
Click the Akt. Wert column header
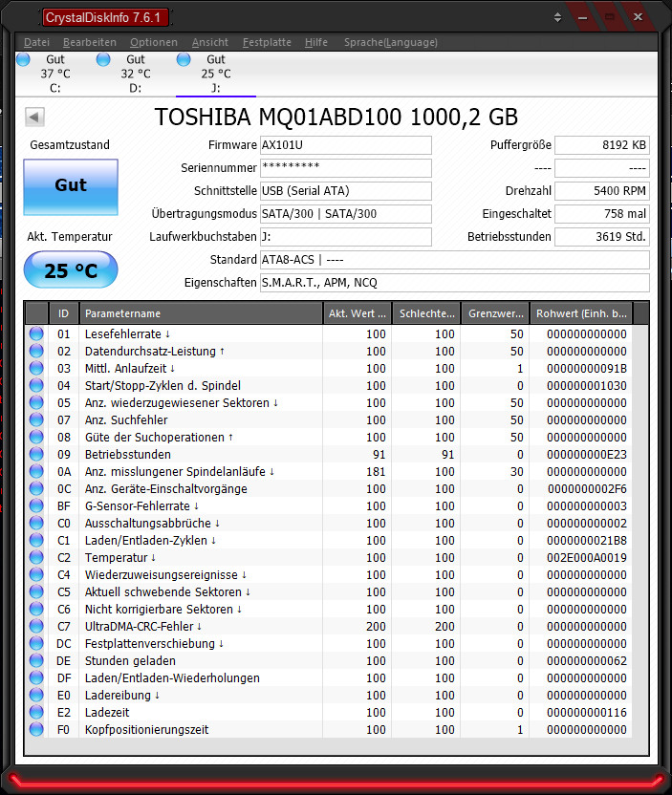coord(358,313)
